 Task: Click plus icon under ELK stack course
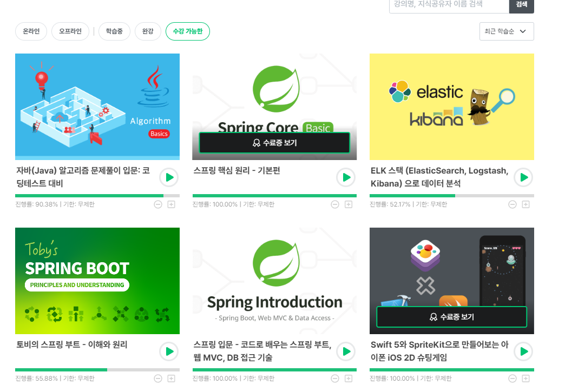(525, 204)
